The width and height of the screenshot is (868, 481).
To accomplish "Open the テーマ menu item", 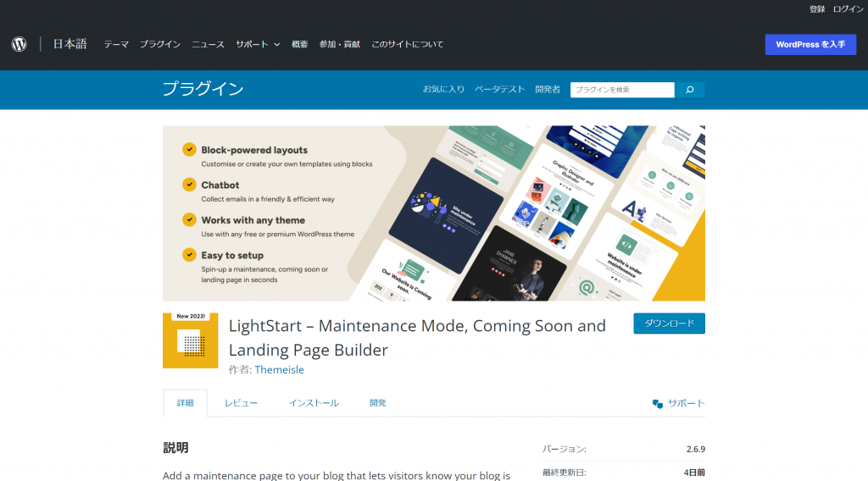I will pos(116,44).
